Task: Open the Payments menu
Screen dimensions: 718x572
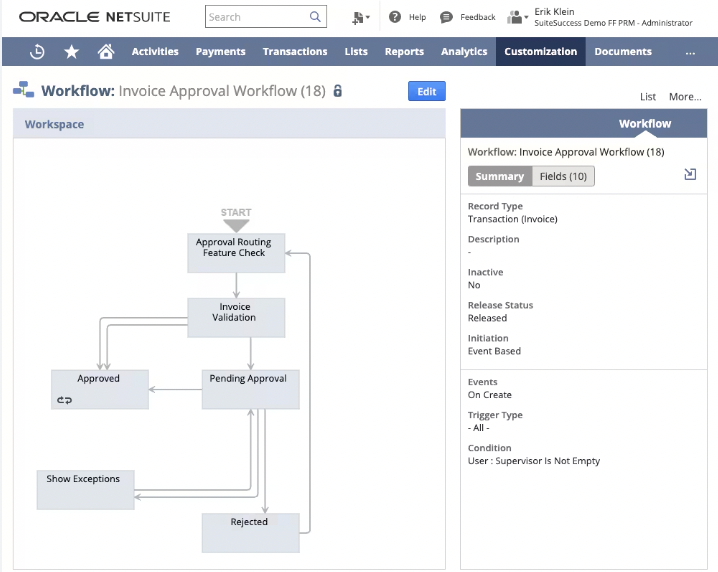Action: click(221, 51)
